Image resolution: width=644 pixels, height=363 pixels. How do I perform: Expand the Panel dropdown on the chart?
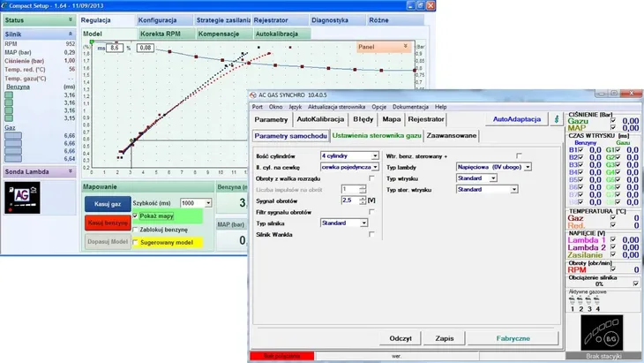(x=405, y=45)
